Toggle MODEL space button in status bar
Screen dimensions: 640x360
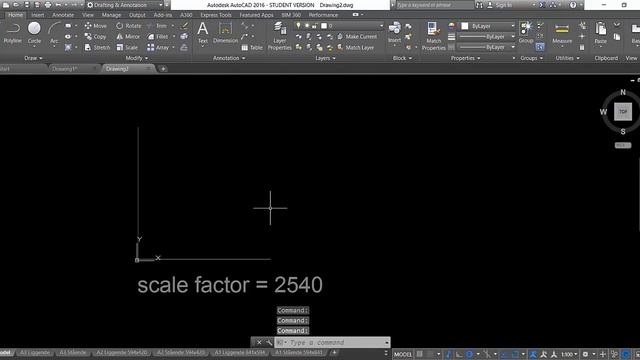pos(403,354)
